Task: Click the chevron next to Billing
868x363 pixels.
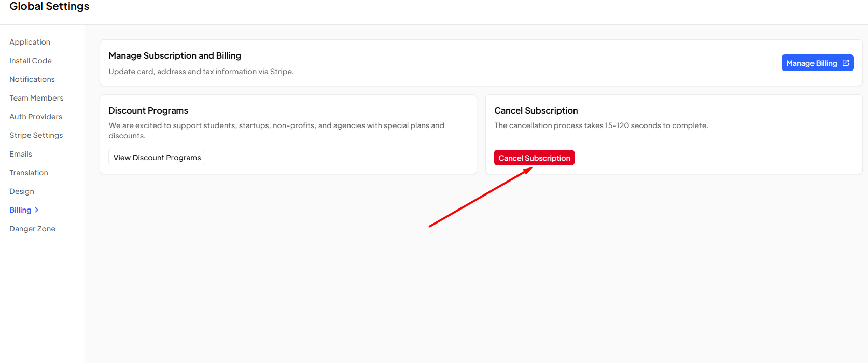Action: tap(36, 210)
